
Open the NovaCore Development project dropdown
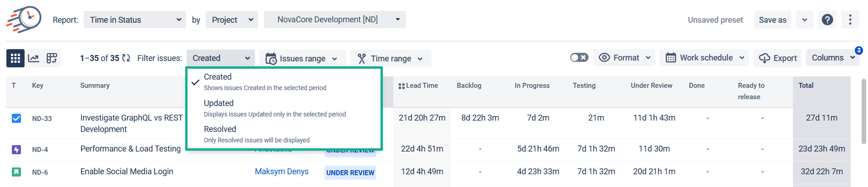pos(335,20)
